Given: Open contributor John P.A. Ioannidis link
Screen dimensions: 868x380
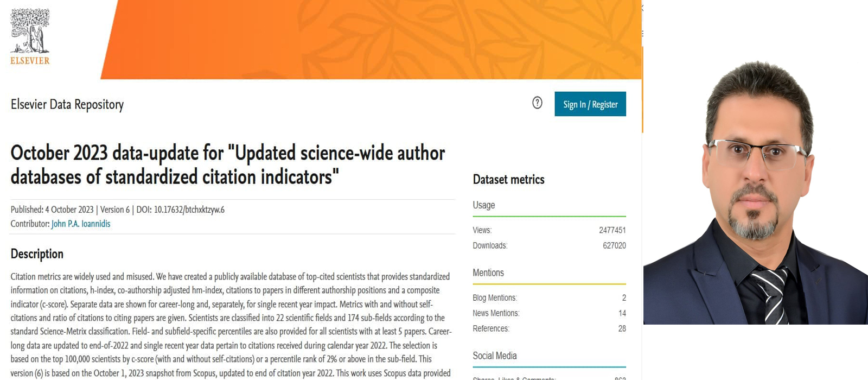Looking at the screenshot, I should tap(81, 224).
